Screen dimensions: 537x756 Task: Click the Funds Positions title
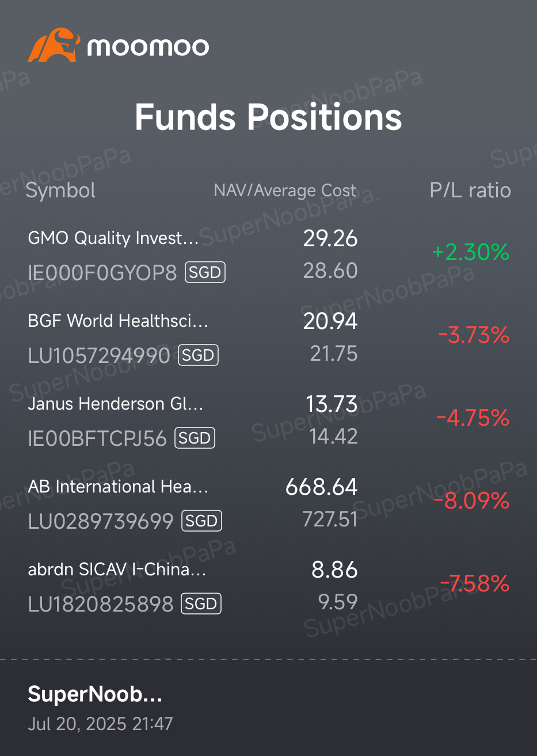point(268,117)
